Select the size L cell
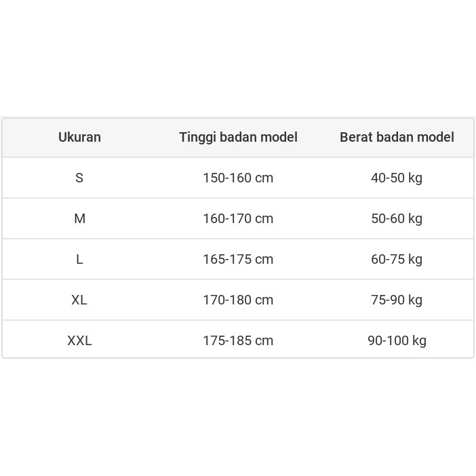Image resolution: width=476 pixels, height=476 pixels. [x=79, y=259]
